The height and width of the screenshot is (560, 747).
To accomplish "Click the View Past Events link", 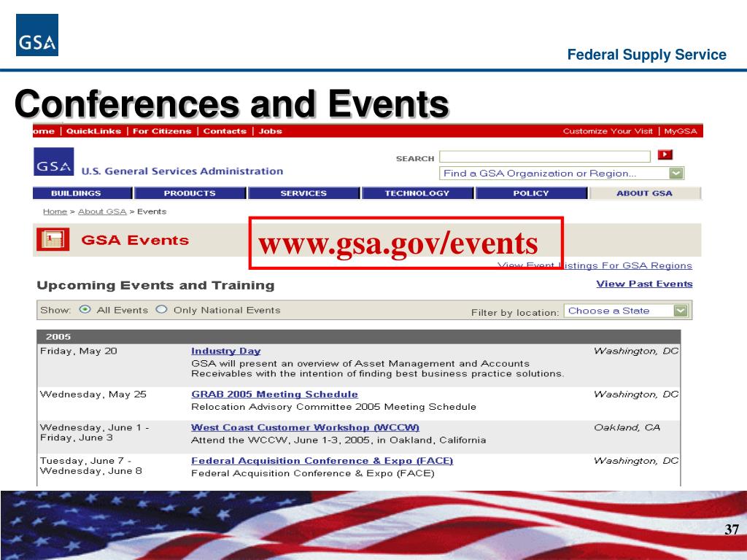I will click(x=645, y=284).
